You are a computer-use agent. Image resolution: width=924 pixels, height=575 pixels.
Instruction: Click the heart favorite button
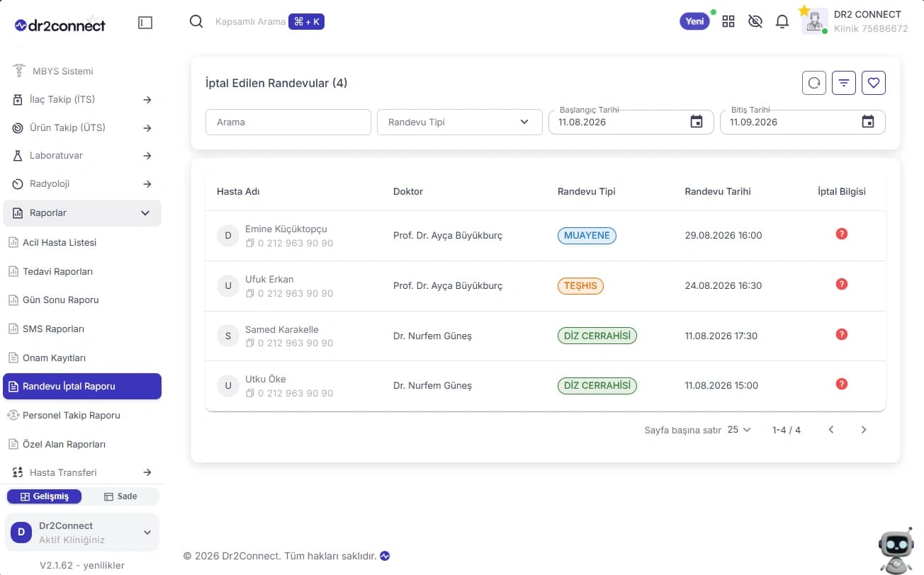point(874,83)
